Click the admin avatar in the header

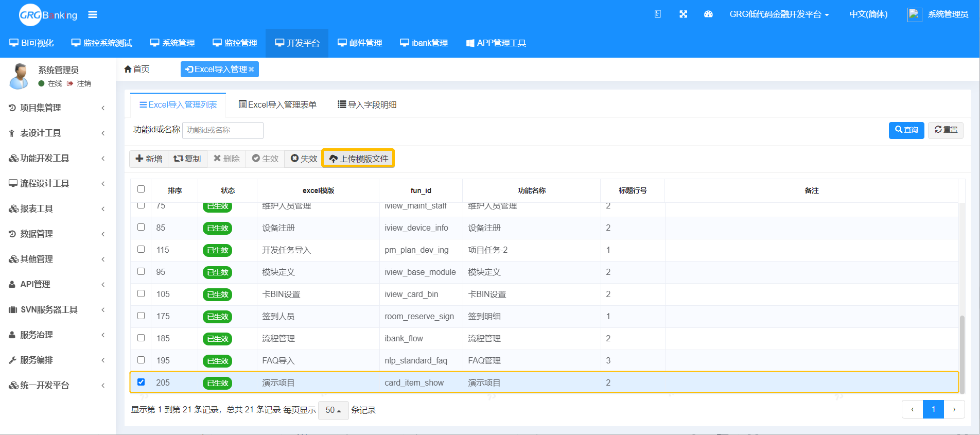915,14
